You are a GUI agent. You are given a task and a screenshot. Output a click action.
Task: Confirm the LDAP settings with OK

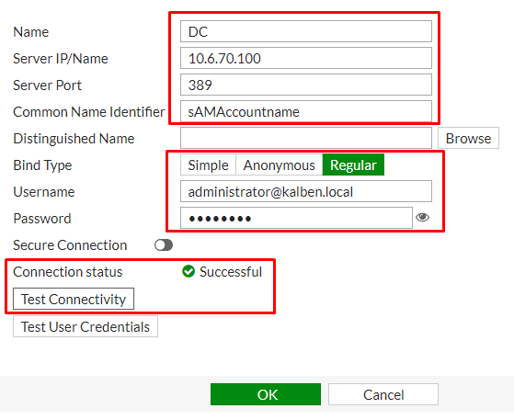(266, 394)
